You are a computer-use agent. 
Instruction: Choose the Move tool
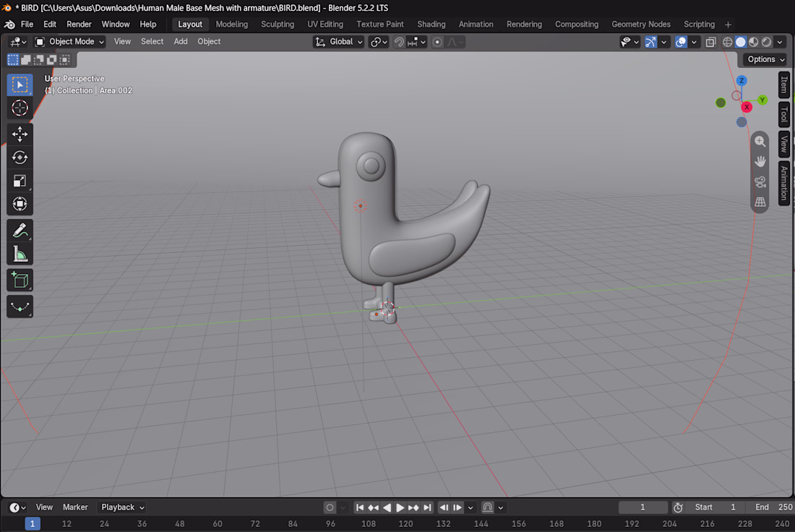(x=20, y=134)
